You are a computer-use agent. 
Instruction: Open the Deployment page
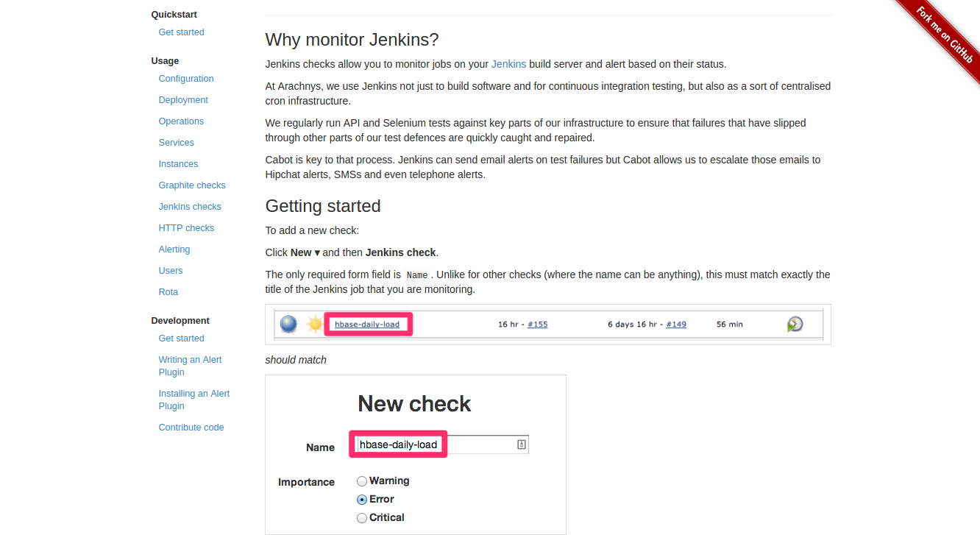click(x=183, y=100)
